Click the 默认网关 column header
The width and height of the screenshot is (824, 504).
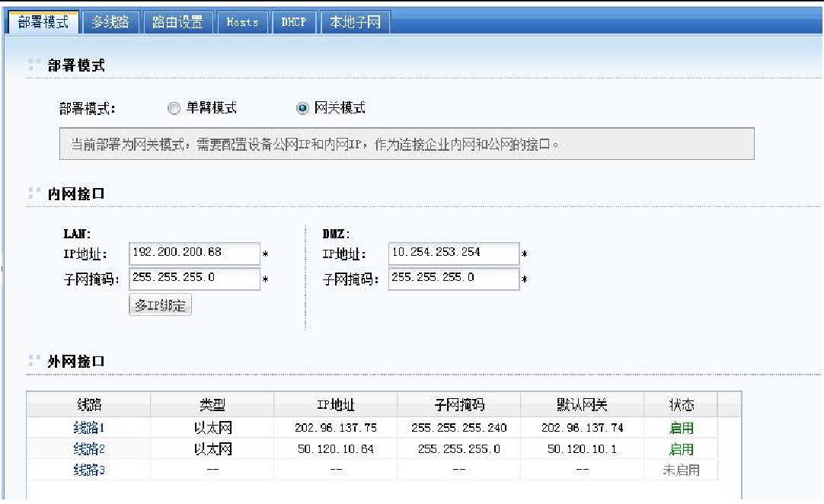583,404
